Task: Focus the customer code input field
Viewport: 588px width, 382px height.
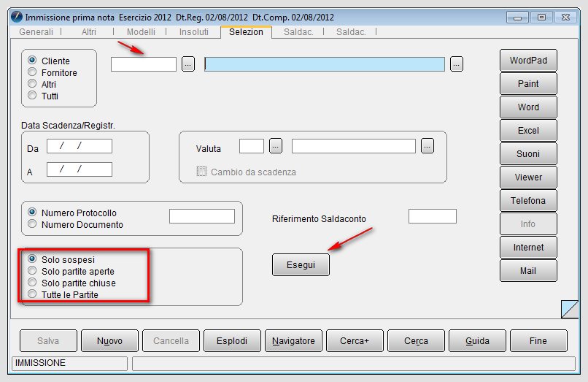Action: point(144,64)
